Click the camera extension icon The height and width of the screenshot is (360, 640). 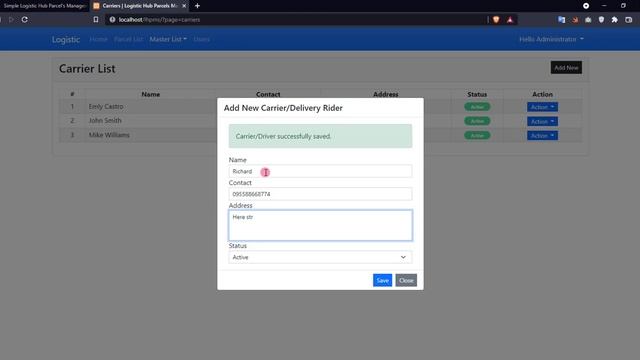pyautogui.click(x=588, y=20)
